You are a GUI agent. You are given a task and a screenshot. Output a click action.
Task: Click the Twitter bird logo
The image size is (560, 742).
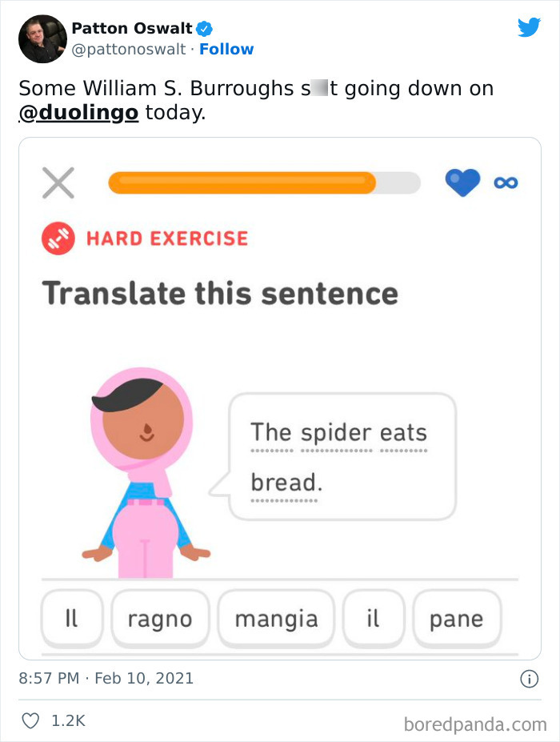530,26
